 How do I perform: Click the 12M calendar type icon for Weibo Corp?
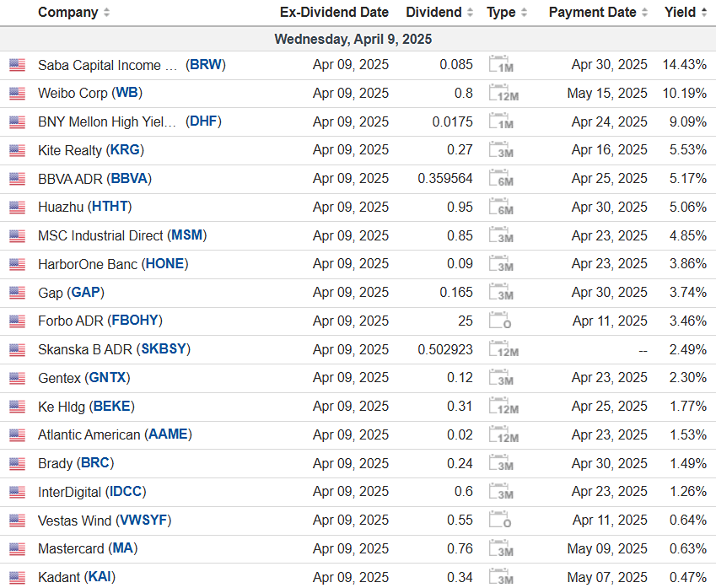click(503, 93)
